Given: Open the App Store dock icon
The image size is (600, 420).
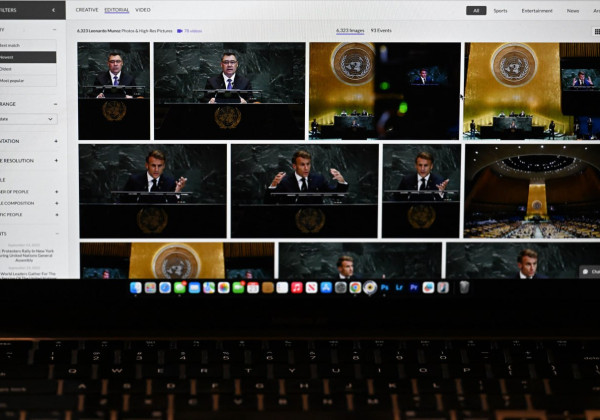Looking at the screenshot, I should [x=326, y=288].
